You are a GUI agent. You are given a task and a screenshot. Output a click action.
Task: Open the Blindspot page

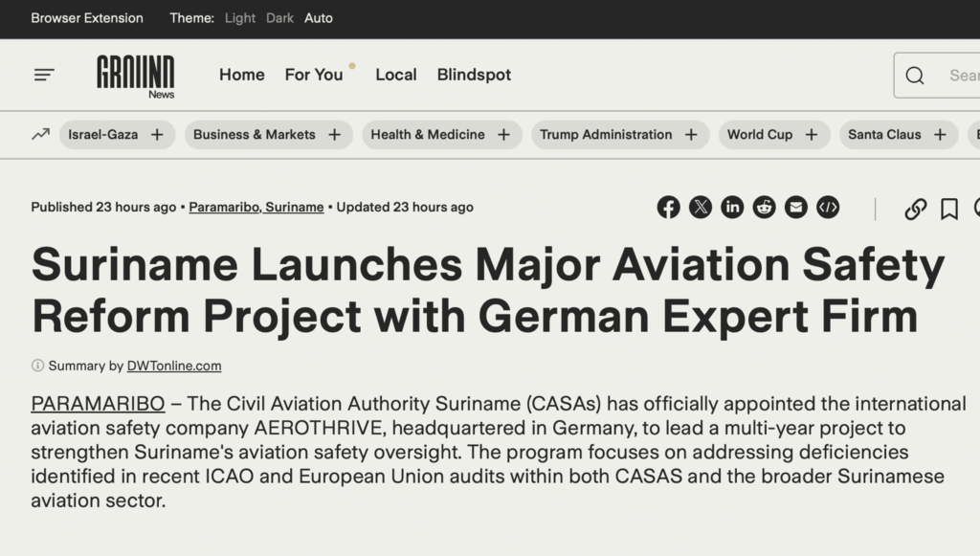pos(474,75)
